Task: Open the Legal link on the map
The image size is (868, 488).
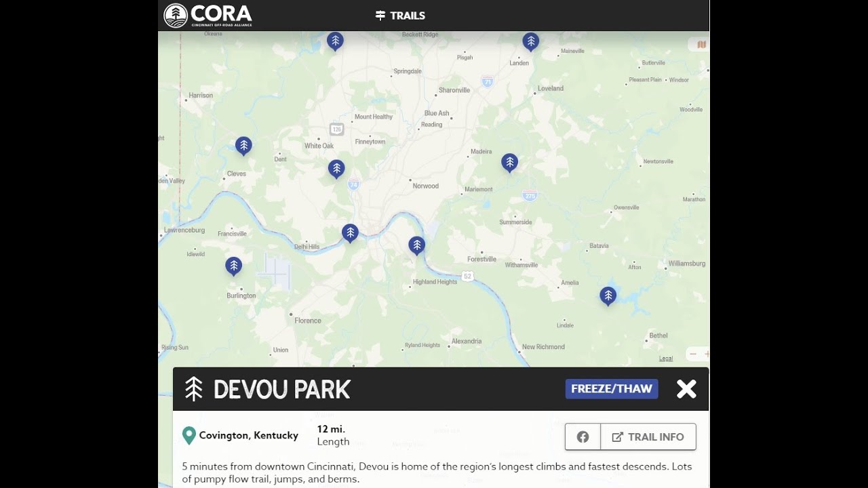Action: coord(666,359)
